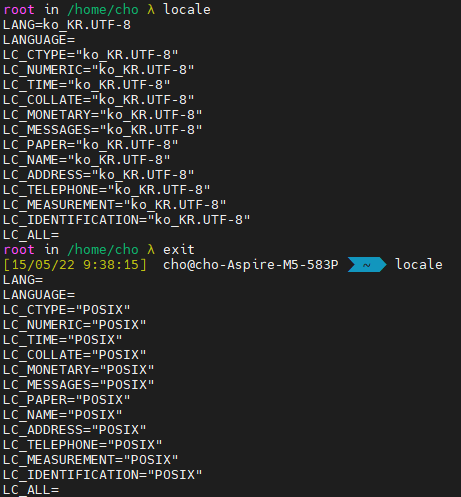The image size is (461, 497).
Task: Click the last LC_ALL= line at bottom
Action: 31,490
